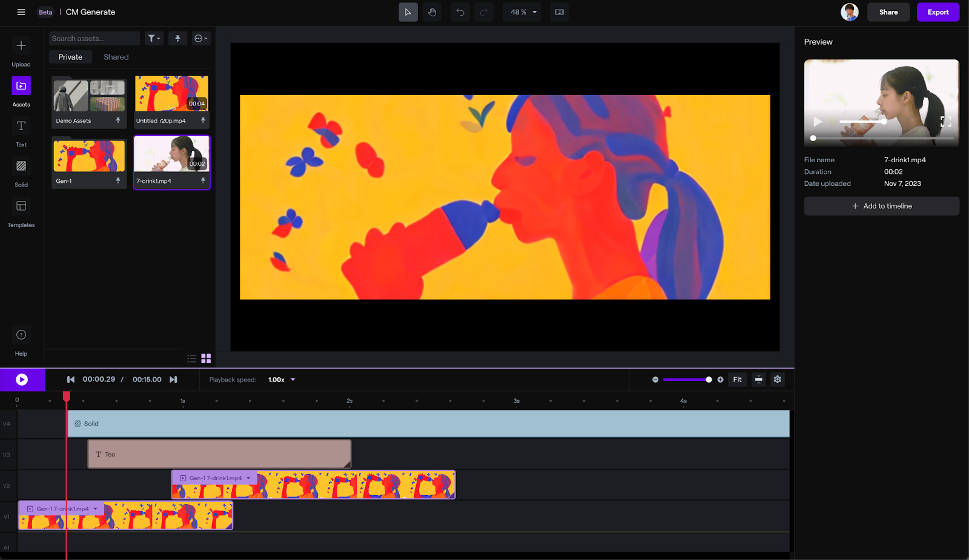Open the Playback speed dropdown
This screenshot has width=969, height=560.
(x=280, y=380)
